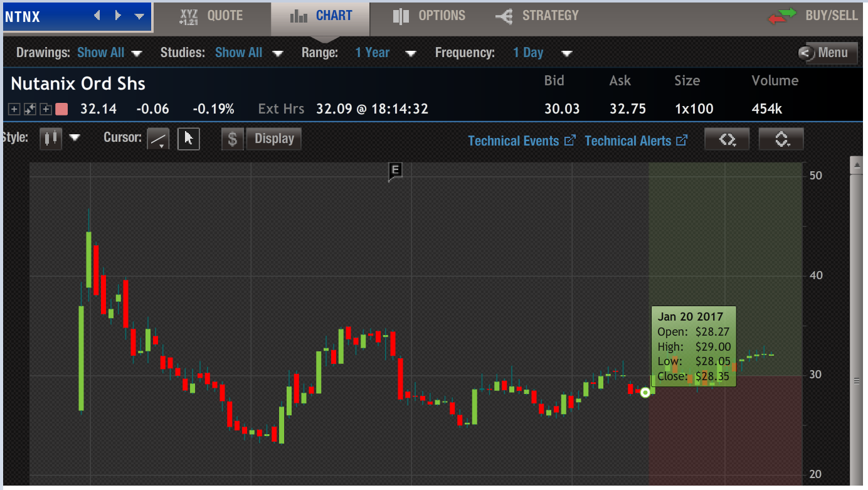Open the BUY/SELL panel

tap(813, 16)
